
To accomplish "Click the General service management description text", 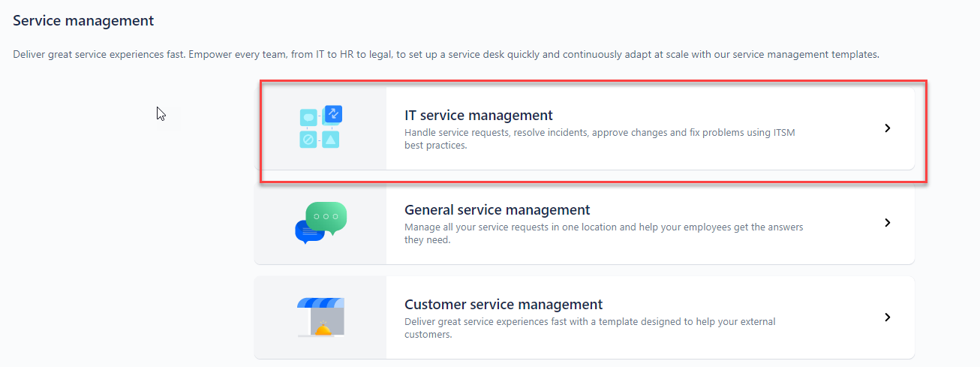I will [x=603, y=233].
